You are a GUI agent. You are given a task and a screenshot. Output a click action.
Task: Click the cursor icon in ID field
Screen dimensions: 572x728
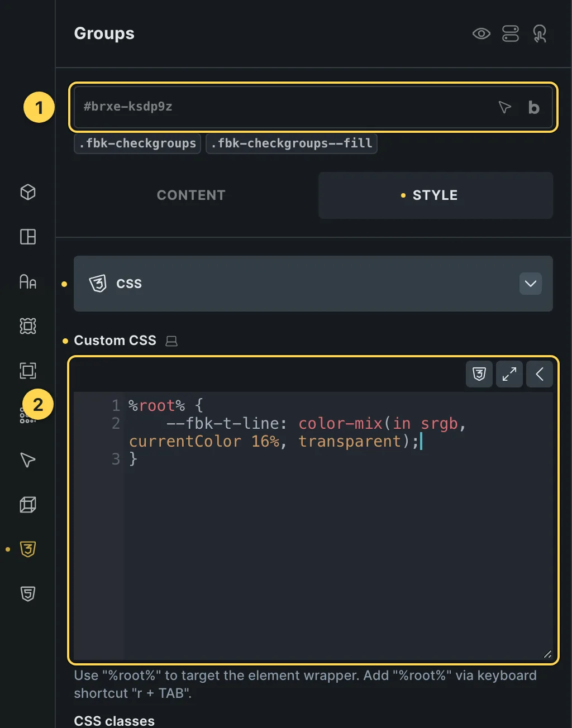[x=504, y=107]
